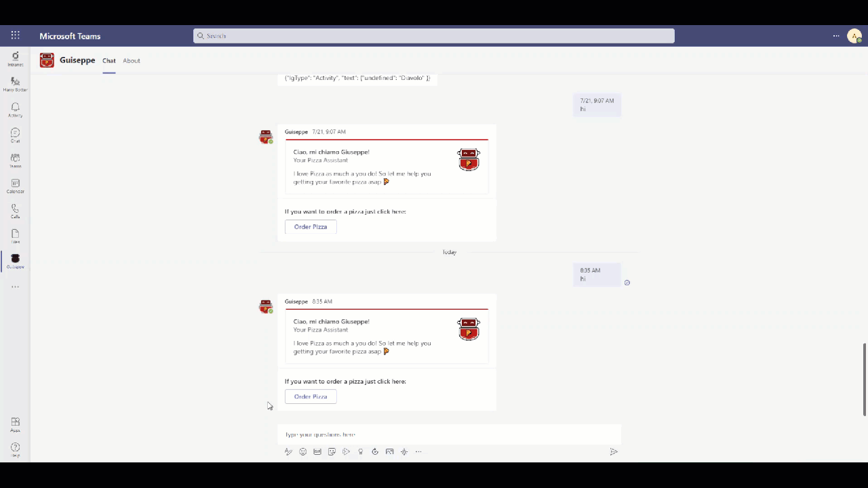Click the Format text icon in the compose bar
The height and width of the screenshot is (488, 868).
(288, 451)
